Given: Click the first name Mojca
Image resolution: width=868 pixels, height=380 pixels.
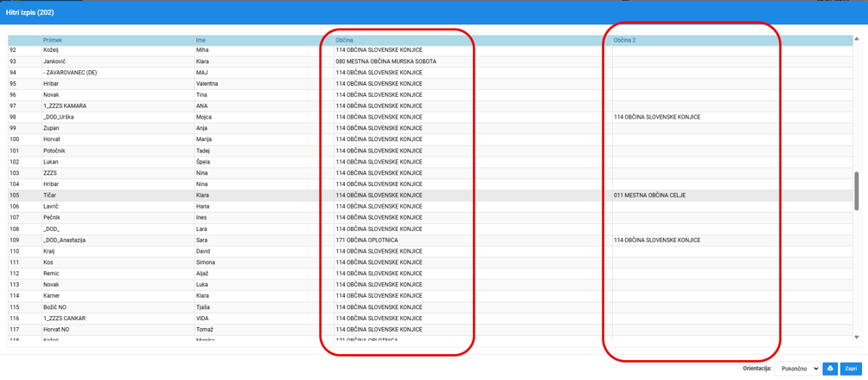Looking at the screenshot, I should pos(204,117).
